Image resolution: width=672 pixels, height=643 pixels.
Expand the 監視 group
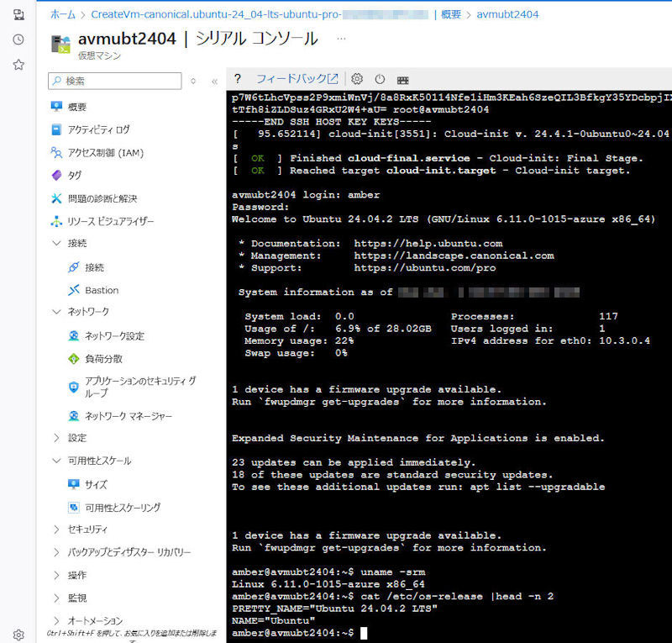[x=56, y=598]
